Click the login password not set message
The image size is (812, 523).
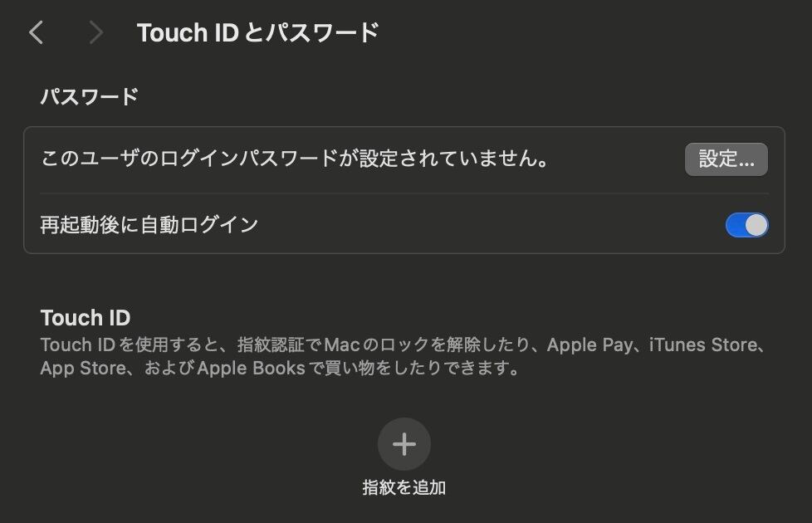[295, 159]
